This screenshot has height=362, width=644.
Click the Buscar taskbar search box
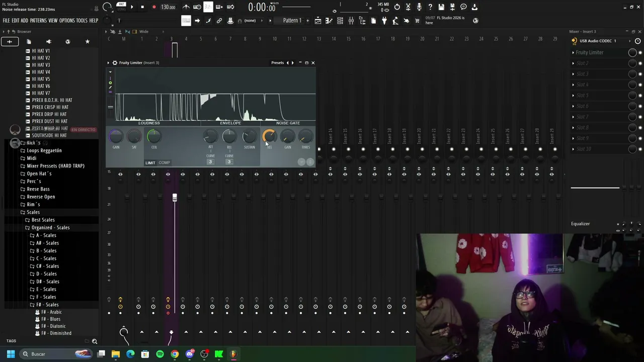[55, 354]
